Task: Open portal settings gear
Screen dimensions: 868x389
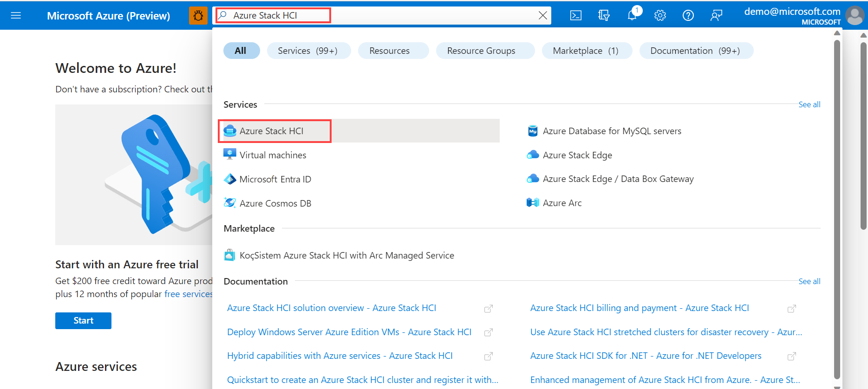Action: [x=660, y=15]
